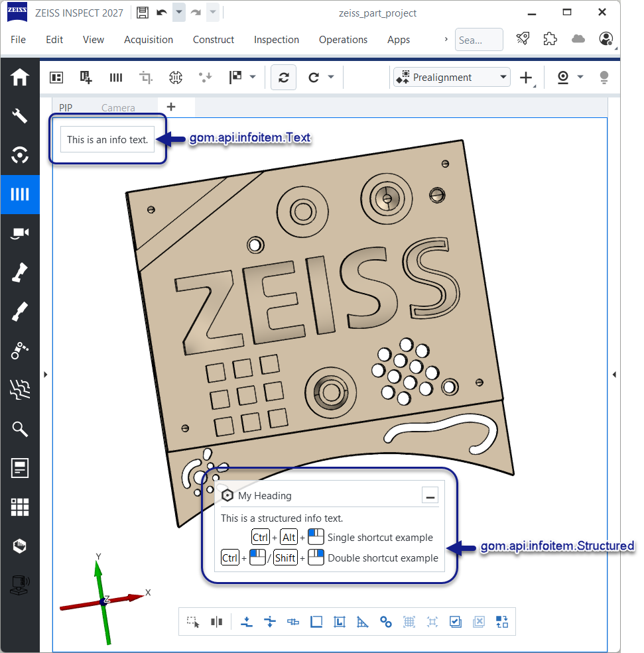Open the Prealignment dropdown

click(452, 78)
